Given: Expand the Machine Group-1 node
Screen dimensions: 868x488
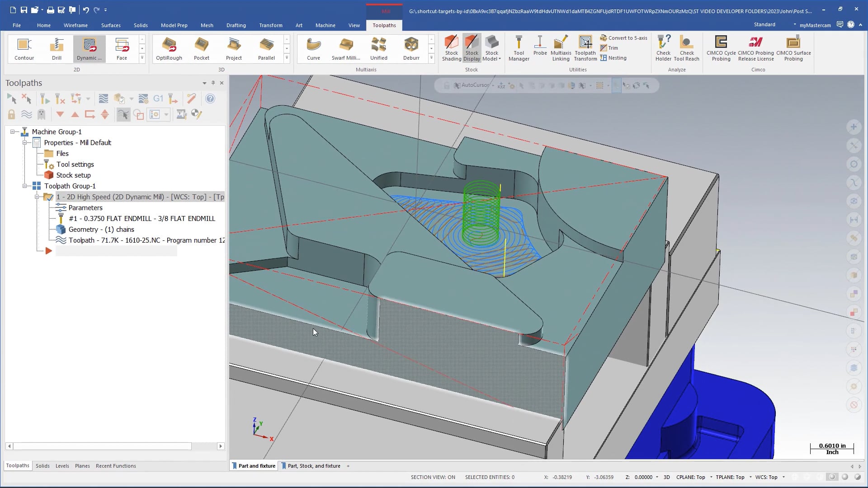Looking at the screenshot, I should 12,131.
